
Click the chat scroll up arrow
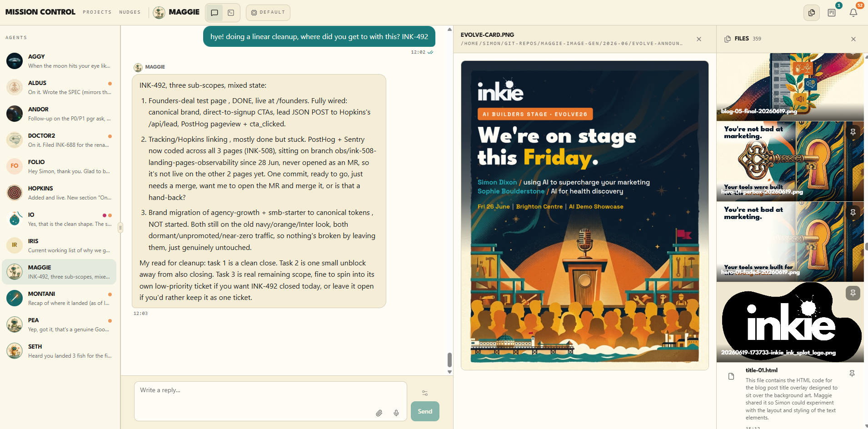[x=449, y=29]
